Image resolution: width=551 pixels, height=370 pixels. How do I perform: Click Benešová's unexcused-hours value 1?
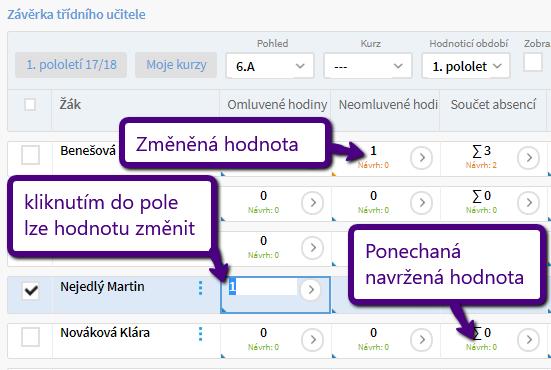pos(373,151)
